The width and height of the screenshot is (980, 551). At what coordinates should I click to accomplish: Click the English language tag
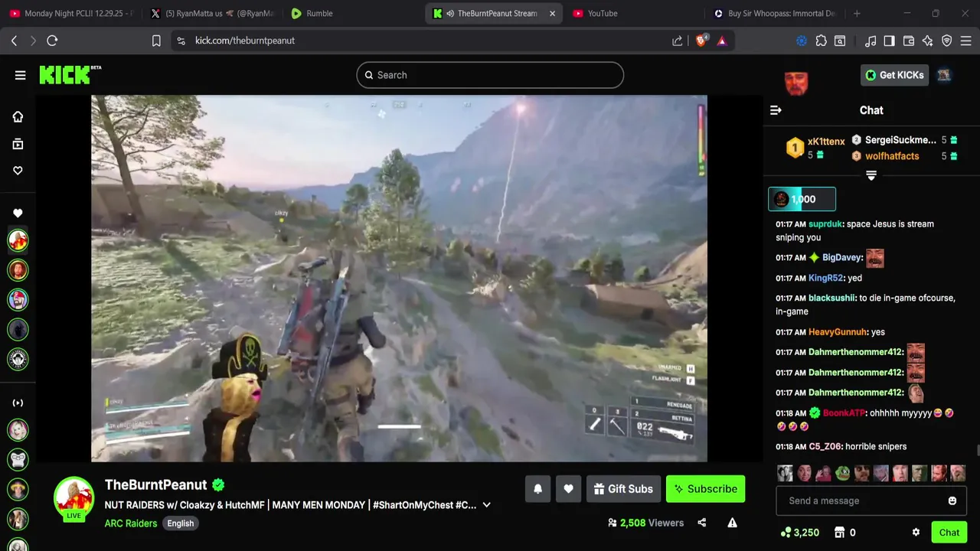181,523
